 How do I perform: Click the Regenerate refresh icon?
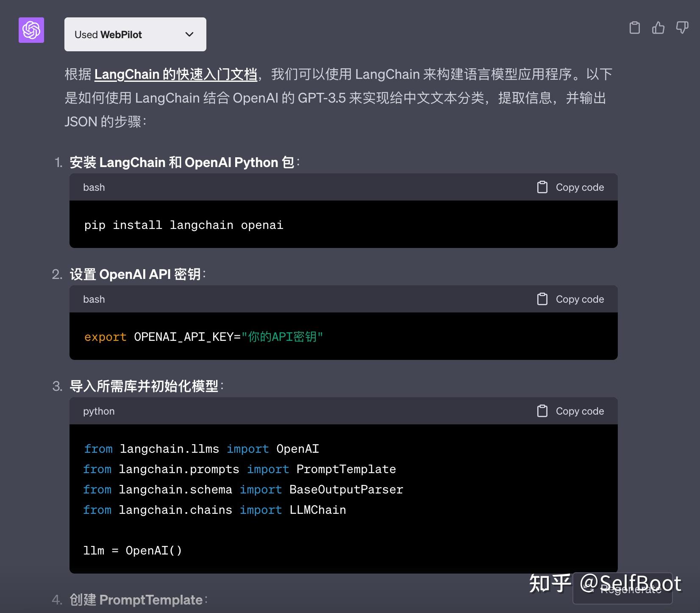(588, 588)
